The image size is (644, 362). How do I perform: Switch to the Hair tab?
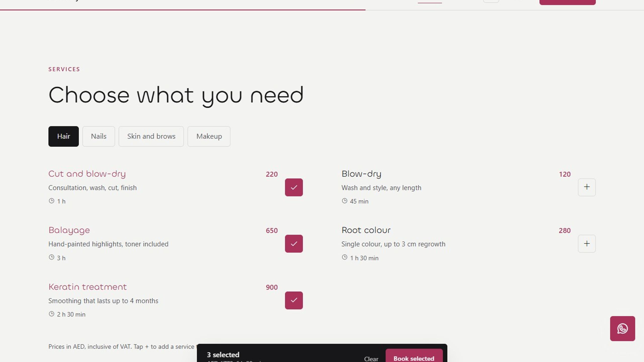pyautogui.click(x=63, y=136)
